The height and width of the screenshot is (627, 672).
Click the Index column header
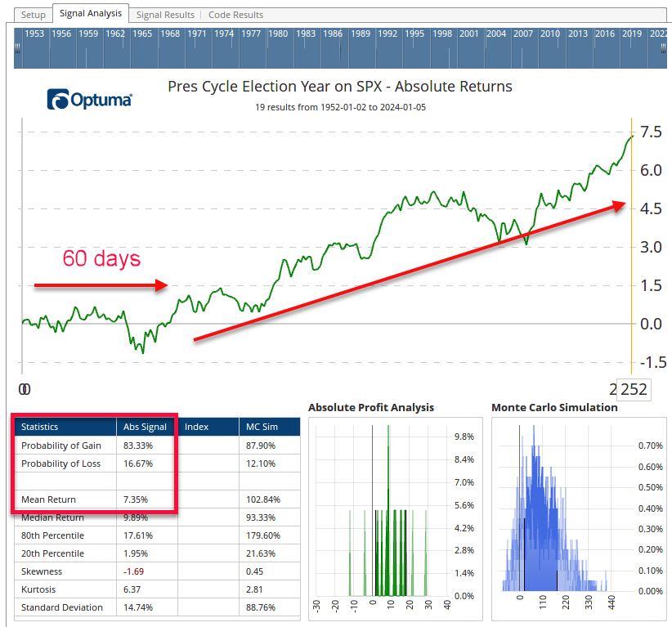pyautogui.click(x=196, y=427)
